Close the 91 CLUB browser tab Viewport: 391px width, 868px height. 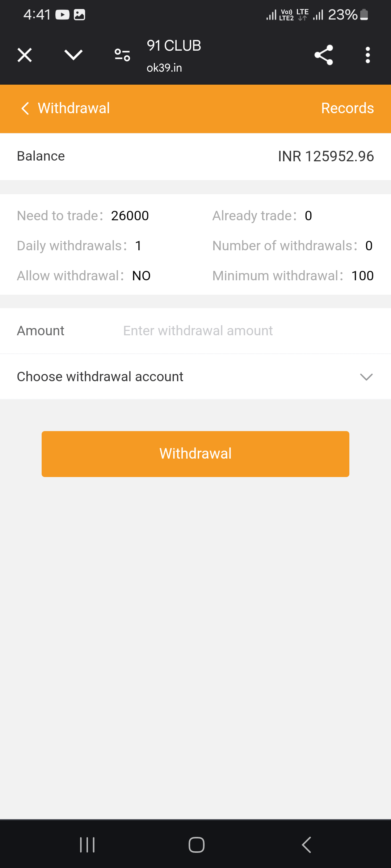25,55
